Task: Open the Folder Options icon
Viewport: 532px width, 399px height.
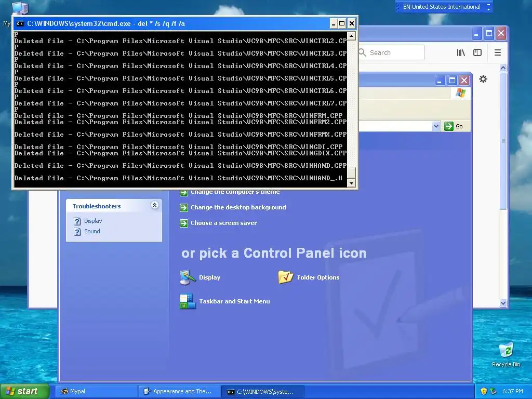Action: pos(286,277)
